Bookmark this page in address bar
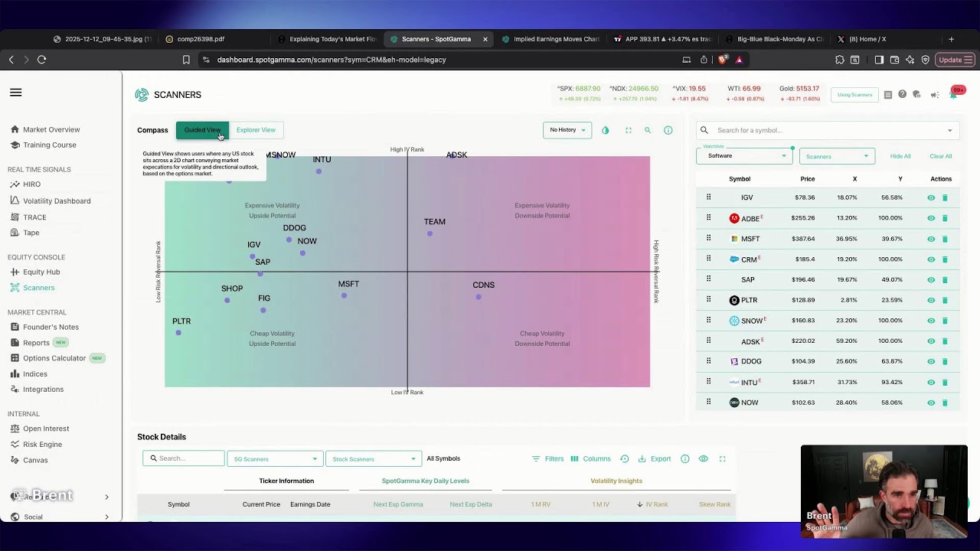This screenshot has height=551, width=980. (186, 60)
